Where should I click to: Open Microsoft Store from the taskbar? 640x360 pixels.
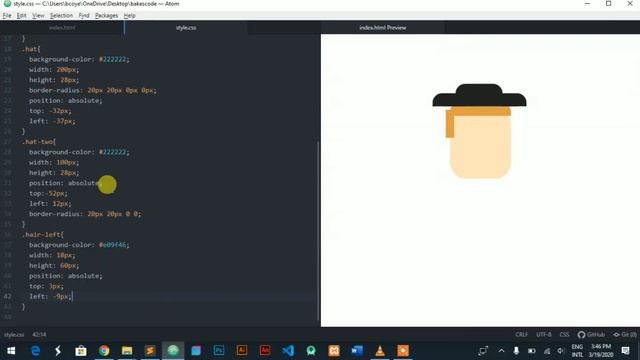point(81,351)
